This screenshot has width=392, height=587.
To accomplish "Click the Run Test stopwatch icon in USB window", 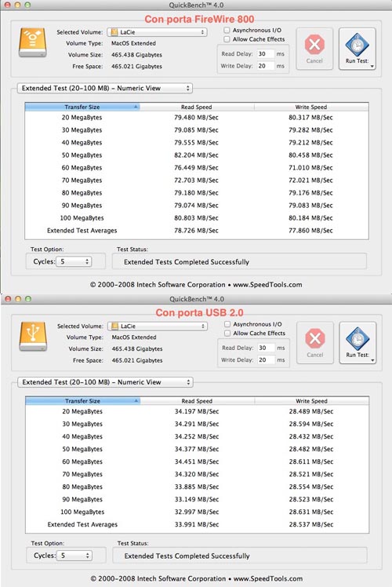I will (358, 338).
